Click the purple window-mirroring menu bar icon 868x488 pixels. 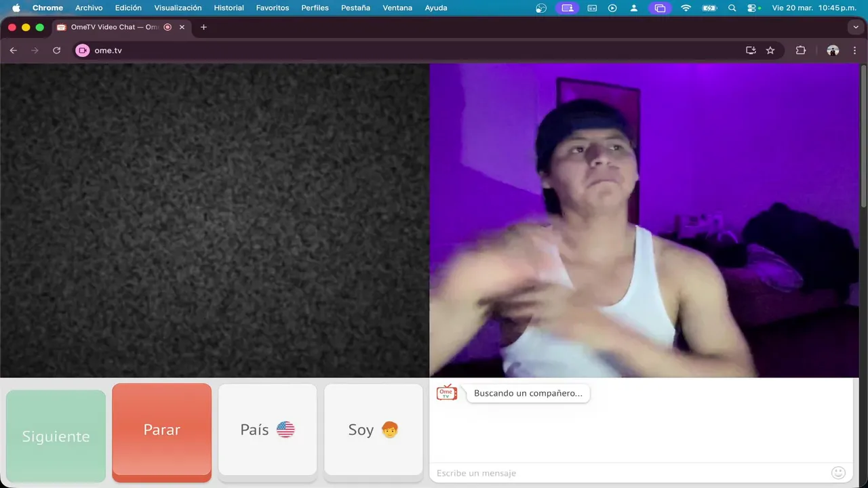coord(660,8)
